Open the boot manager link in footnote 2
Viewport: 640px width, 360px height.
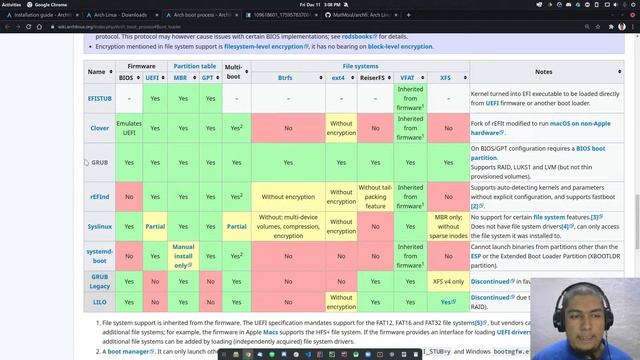point(128,351)
